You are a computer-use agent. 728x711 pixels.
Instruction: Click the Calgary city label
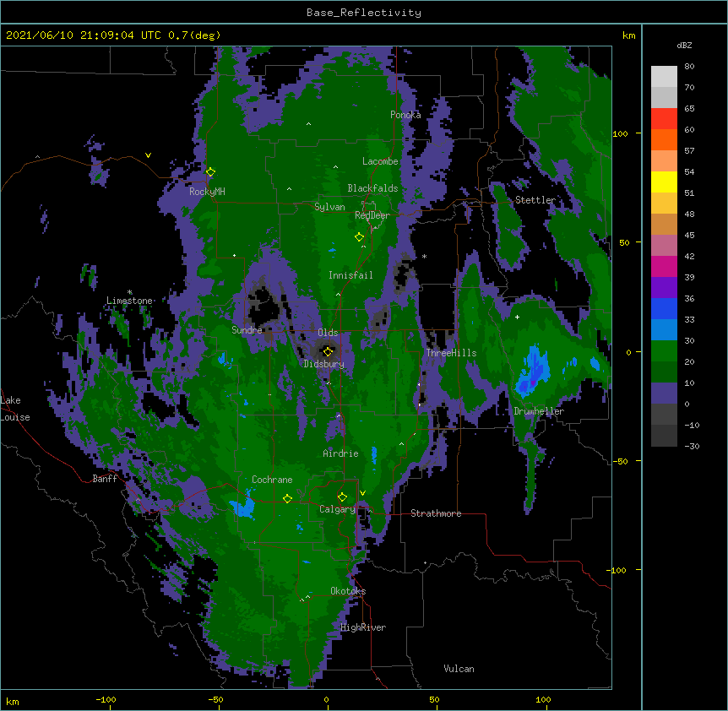[337, 509]
